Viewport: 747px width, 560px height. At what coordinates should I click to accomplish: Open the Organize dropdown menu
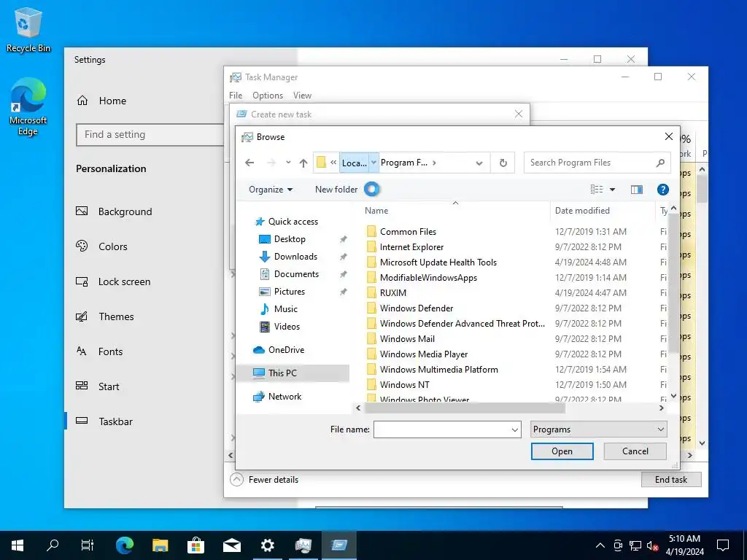pos(270,190)
